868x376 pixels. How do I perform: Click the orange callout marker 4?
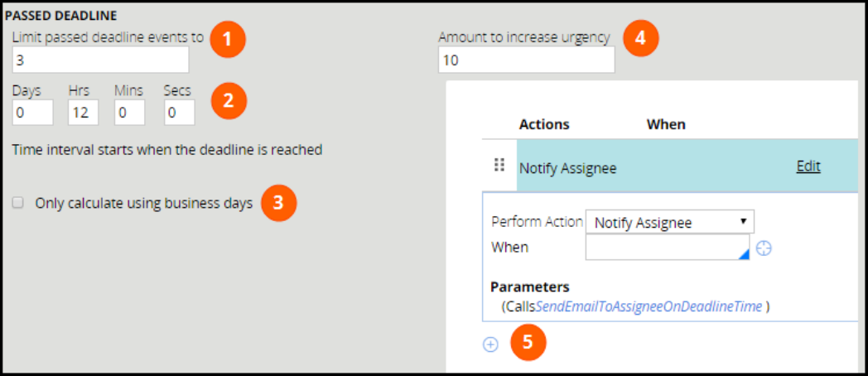[640, 38]
